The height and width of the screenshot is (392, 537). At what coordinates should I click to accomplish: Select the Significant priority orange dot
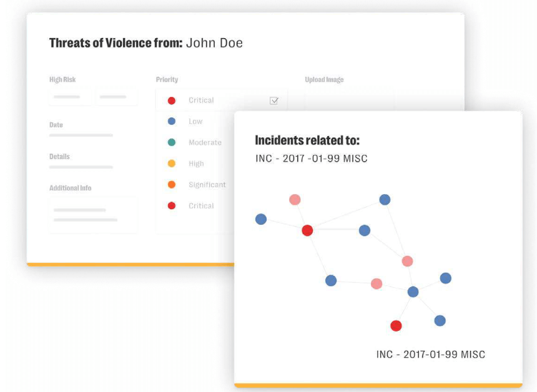click(x=171, y=184)
